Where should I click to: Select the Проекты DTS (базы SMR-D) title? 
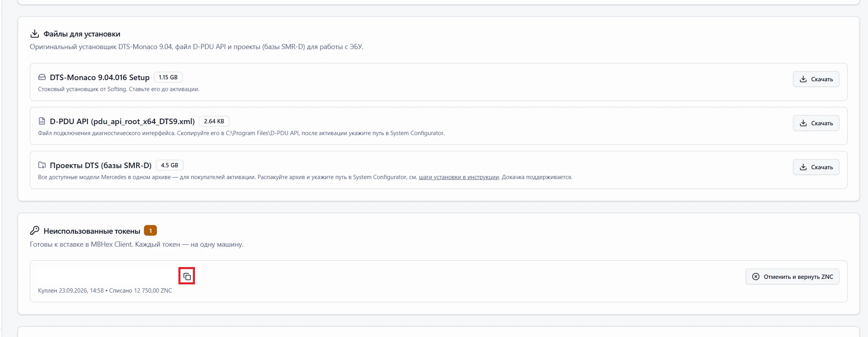(100, 165)
